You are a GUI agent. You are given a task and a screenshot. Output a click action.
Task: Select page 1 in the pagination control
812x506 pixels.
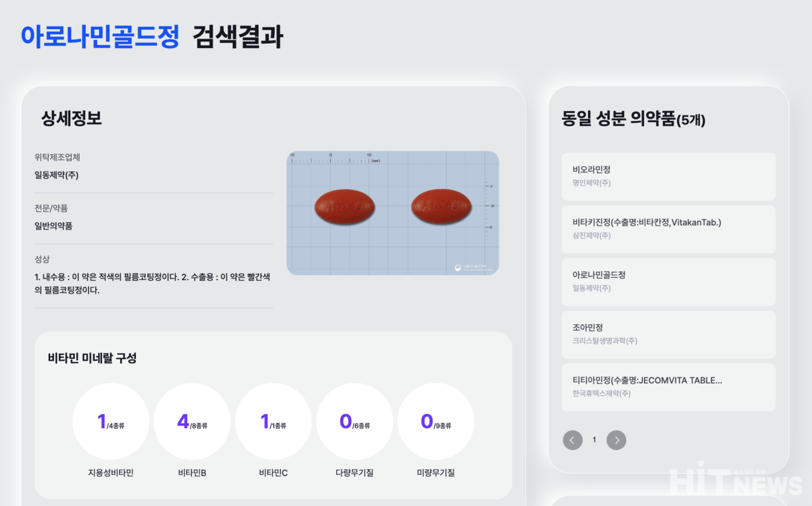coord(594,439)
